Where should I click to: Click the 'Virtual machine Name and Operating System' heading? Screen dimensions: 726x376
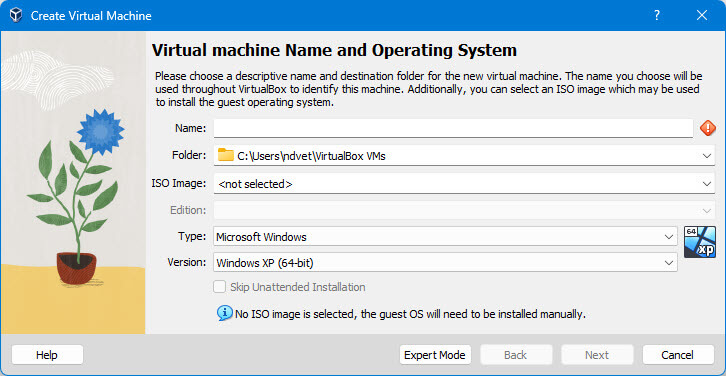coord(334,50)
